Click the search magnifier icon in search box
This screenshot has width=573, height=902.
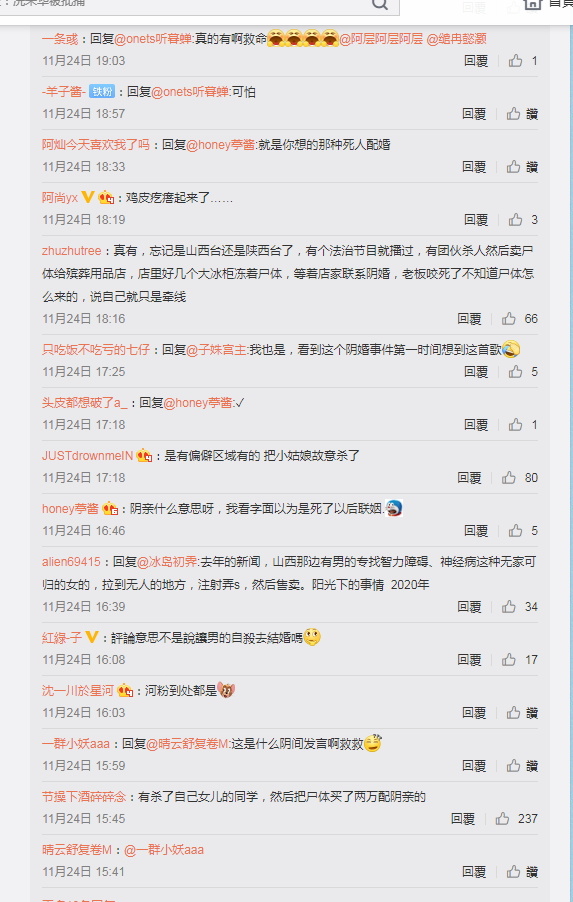(x=380, y=4)
